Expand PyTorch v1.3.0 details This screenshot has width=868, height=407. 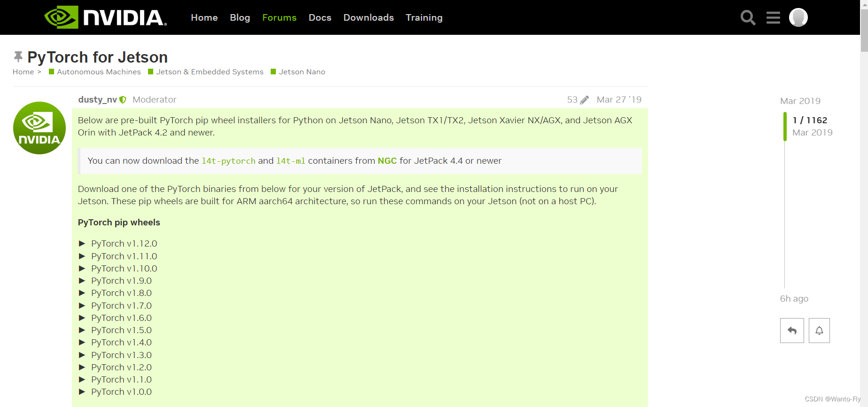pos(115,355)
